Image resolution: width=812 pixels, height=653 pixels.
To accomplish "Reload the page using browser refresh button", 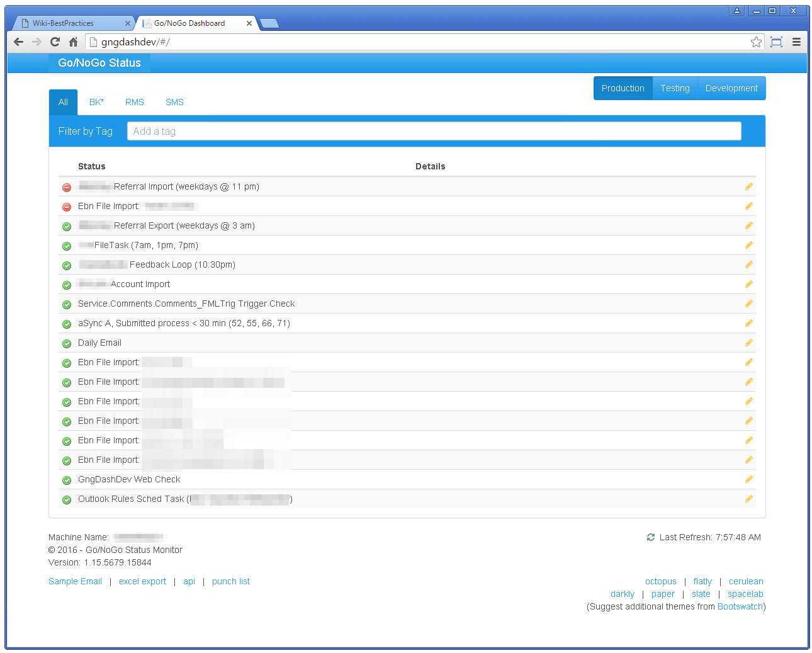I will point(55,42).
